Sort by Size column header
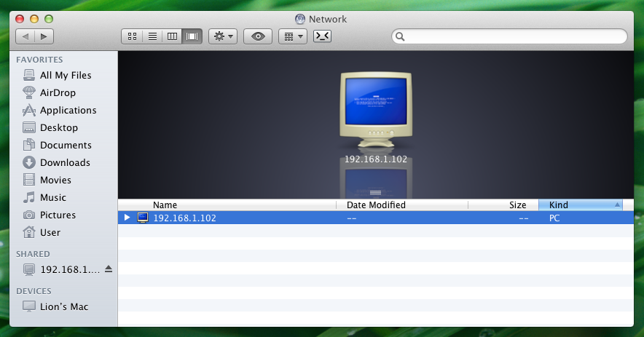Viewport: 644px width, 337px height. click(x=503, y=205)
